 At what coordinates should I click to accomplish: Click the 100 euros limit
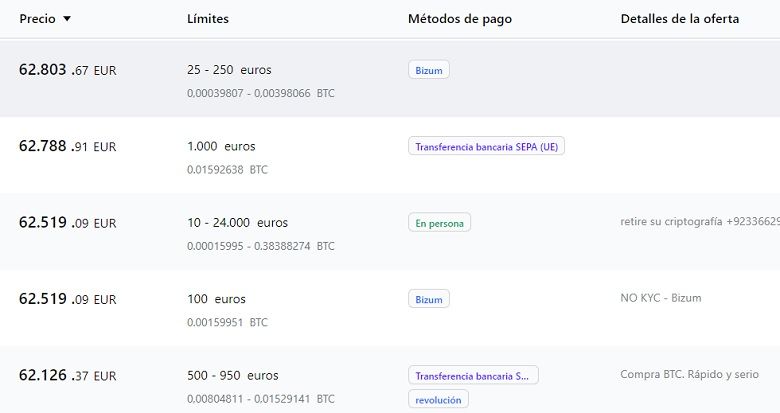(216, 299)
